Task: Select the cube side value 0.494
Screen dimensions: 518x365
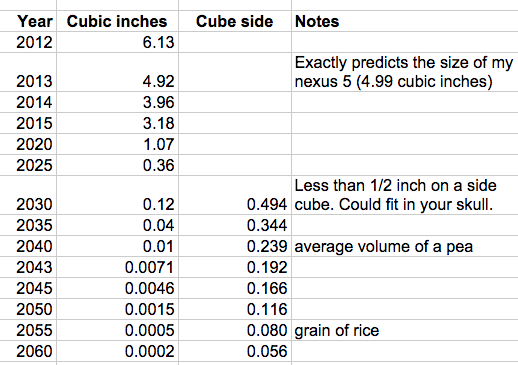Action: [235, 195]
